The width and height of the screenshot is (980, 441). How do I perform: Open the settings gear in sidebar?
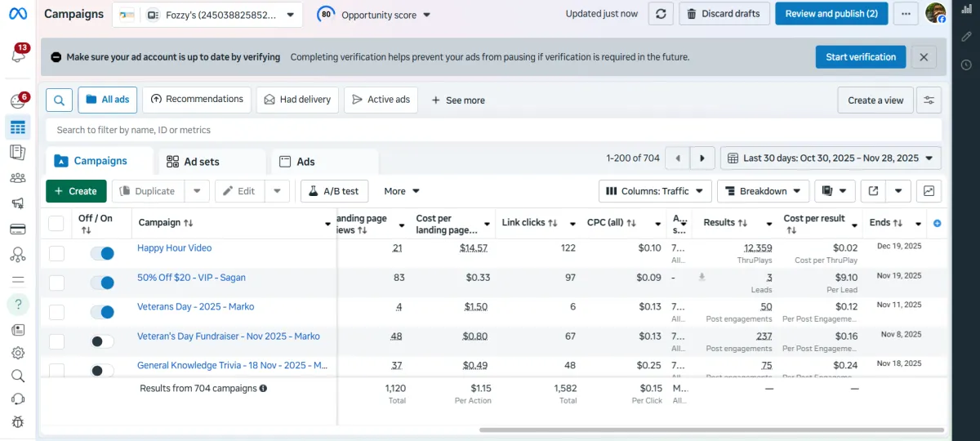(x=17, y=353)
